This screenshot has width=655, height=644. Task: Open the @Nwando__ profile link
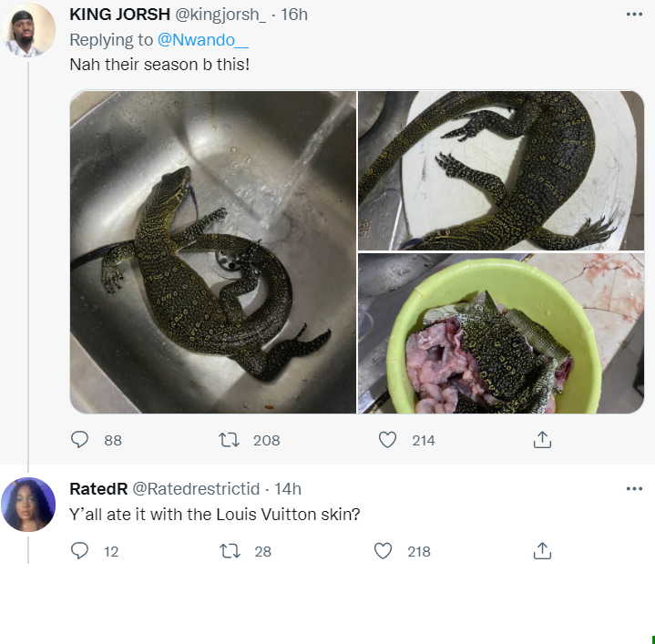202,40
